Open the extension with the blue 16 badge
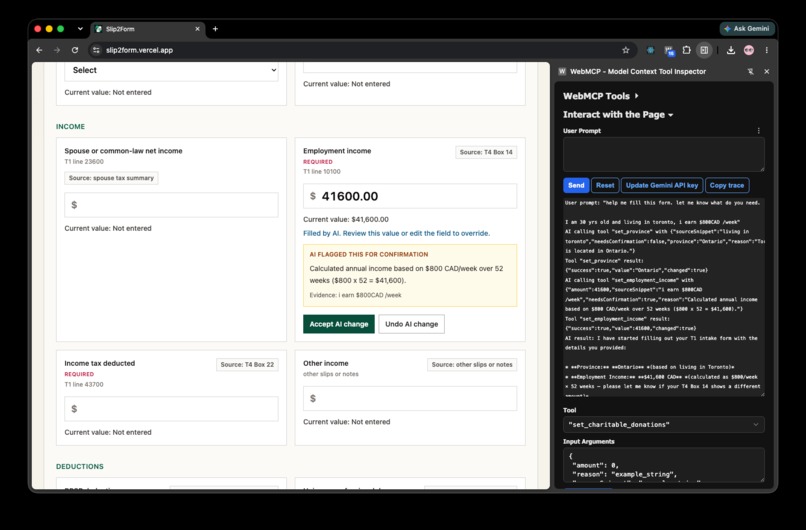The height and width of the screenshot is (530, 806). click(669, 50)
